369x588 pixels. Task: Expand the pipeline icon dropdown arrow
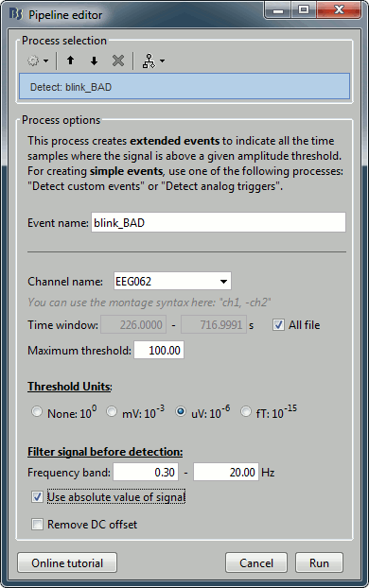[x=162, y=61]
